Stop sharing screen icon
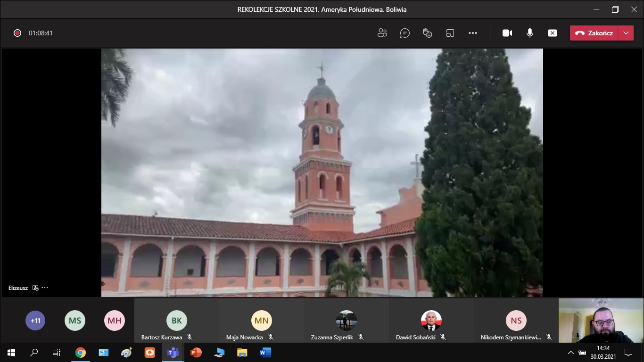This screenshot has width=644, height=362. click(553, 33)
